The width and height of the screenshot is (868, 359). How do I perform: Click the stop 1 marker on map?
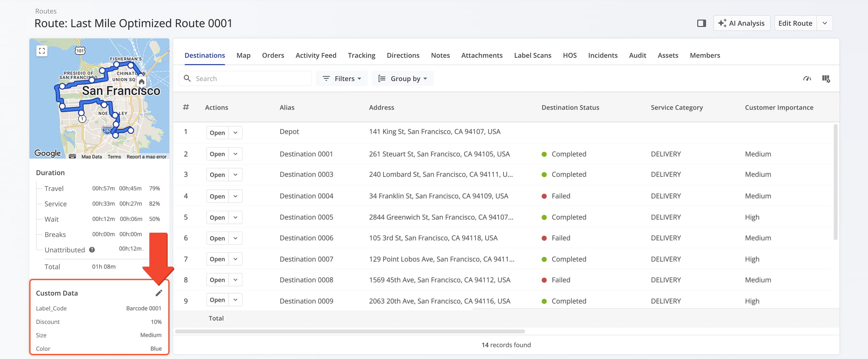(82, 119)
